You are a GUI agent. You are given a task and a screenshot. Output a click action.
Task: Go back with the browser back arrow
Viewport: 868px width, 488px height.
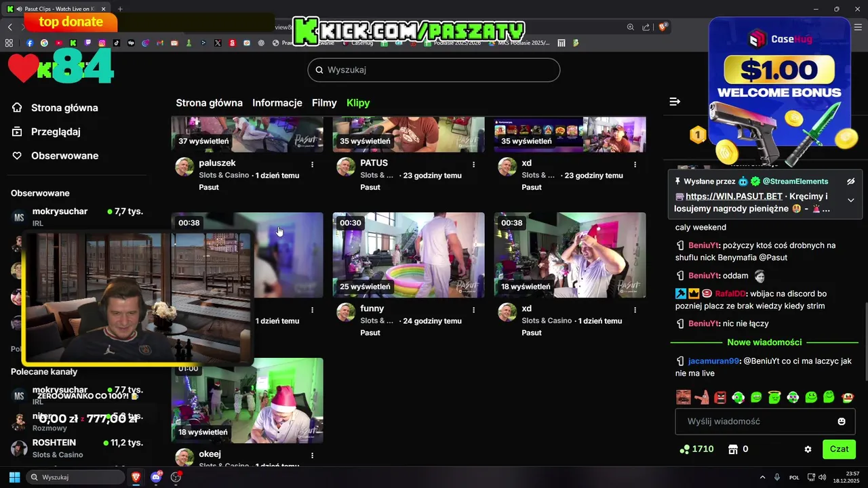10,27
